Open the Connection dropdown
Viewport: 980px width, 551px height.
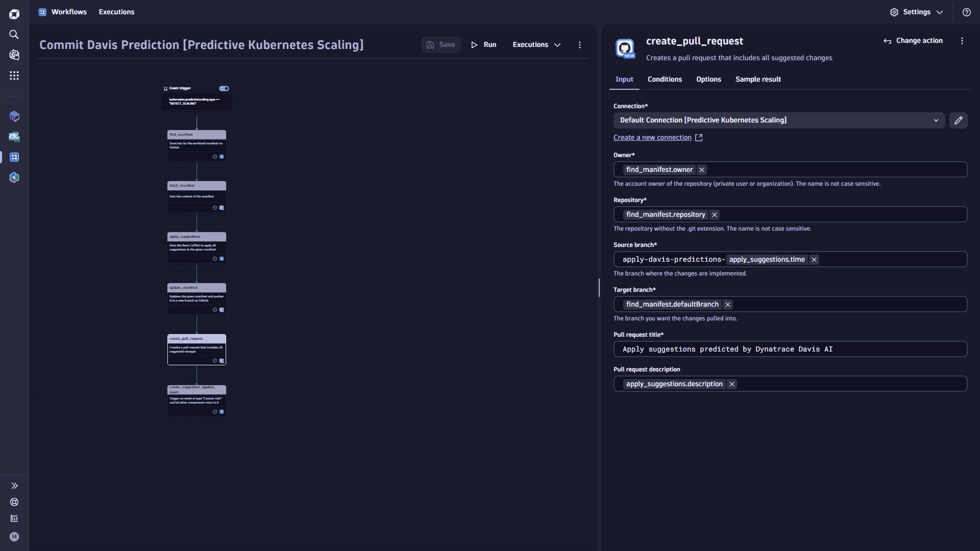coord(779,120)
